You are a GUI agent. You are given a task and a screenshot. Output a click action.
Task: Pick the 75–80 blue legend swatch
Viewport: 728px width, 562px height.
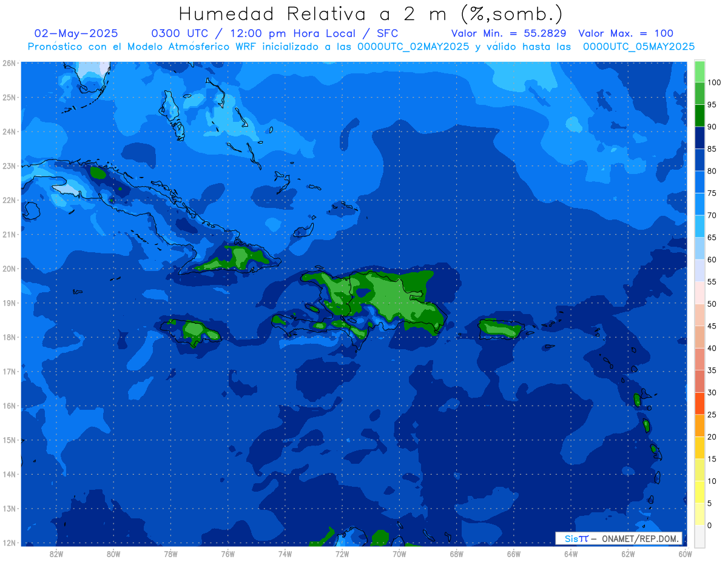coord(699,182)
